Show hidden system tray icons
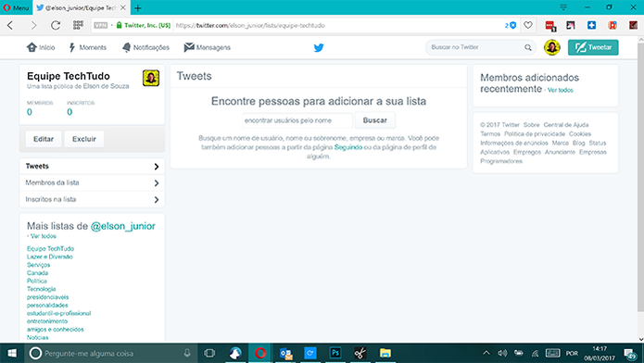Viewport: 644px width, 363px height. coord(486,353)
